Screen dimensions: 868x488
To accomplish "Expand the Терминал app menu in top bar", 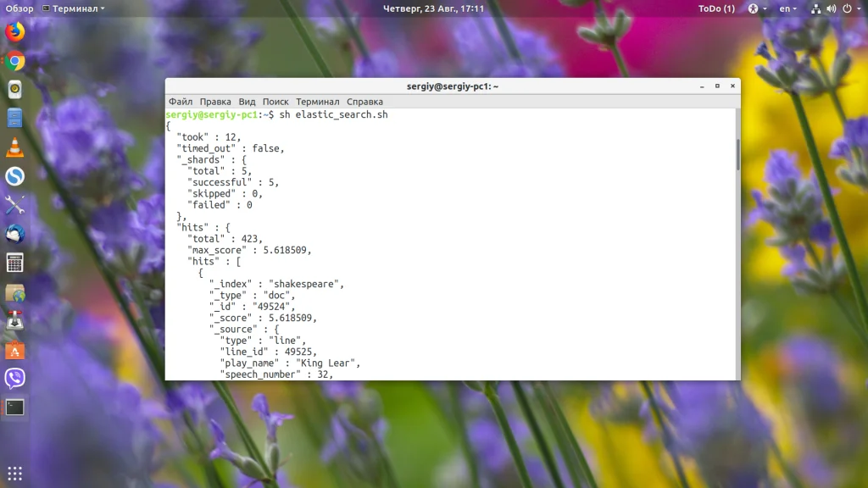I will pyautogui.click(x=74, y=8).
